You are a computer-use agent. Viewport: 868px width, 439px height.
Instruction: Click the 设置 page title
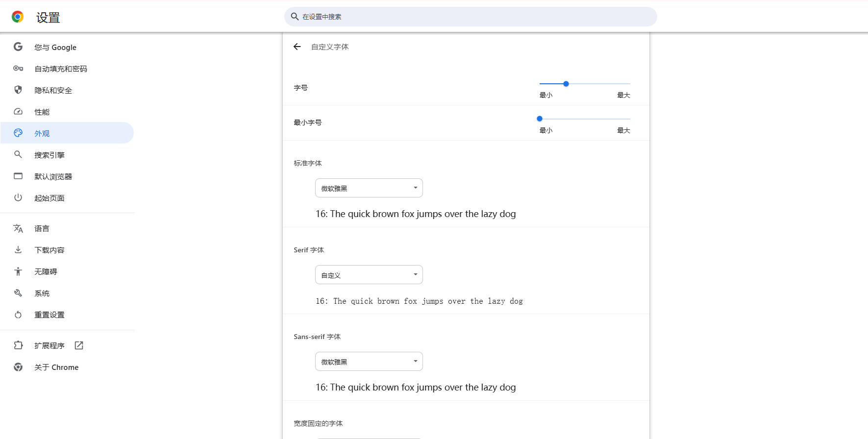click(x=48, y=18)
